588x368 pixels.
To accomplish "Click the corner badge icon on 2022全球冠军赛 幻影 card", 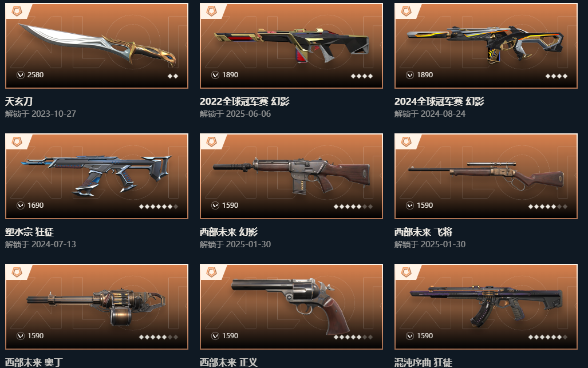I will coord(211,11).
